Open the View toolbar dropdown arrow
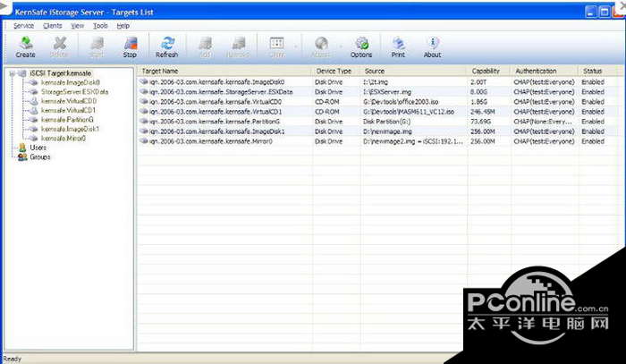Screen dimensions: 626x364 [295, 47]
